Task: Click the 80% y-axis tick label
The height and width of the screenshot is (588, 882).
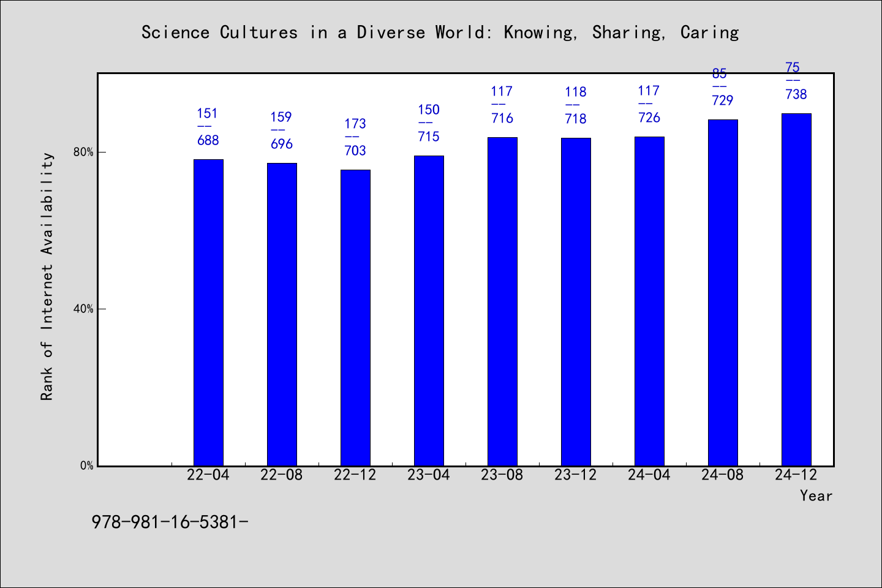Action: point(83,152)
